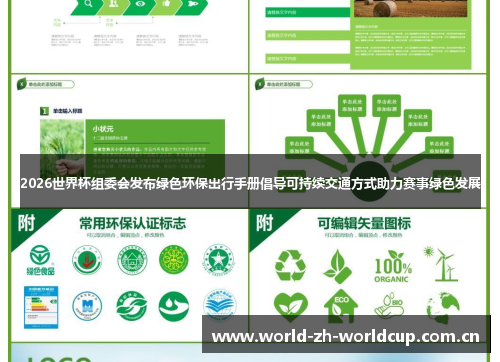Select the green flower pattern logo
Image resolution: width=500 pixels, height=362 pixels.
click(174, 260)
